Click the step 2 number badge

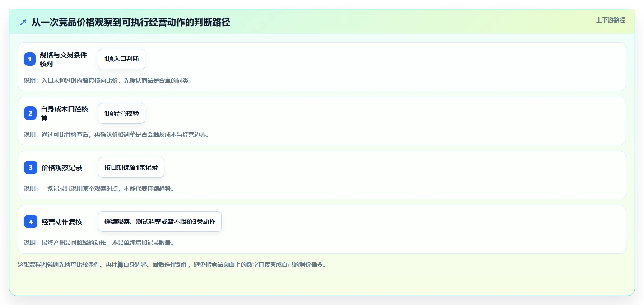click(x=30, y=113)
